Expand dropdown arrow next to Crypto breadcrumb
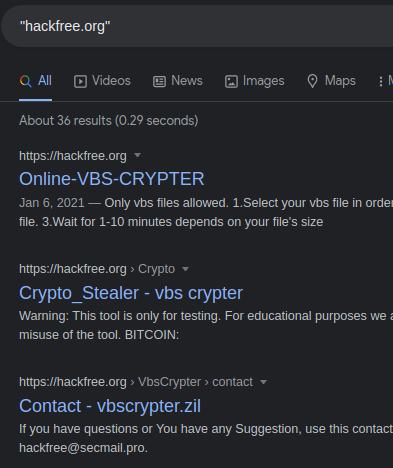 (186, 269)
